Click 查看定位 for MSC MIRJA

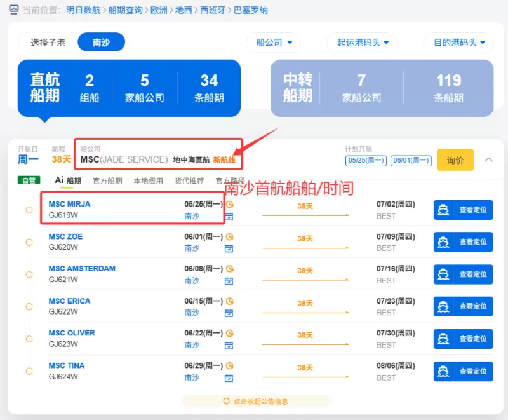point(473,210)
